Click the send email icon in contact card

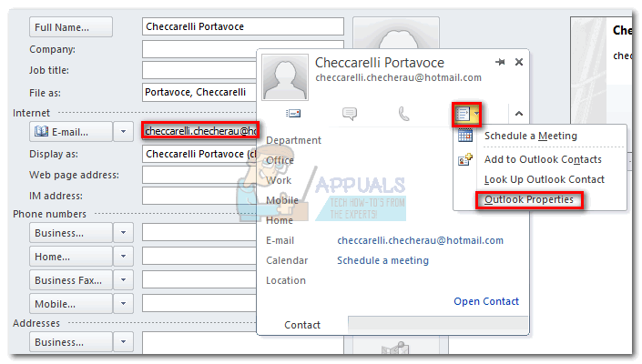click(x=293, y=113)
